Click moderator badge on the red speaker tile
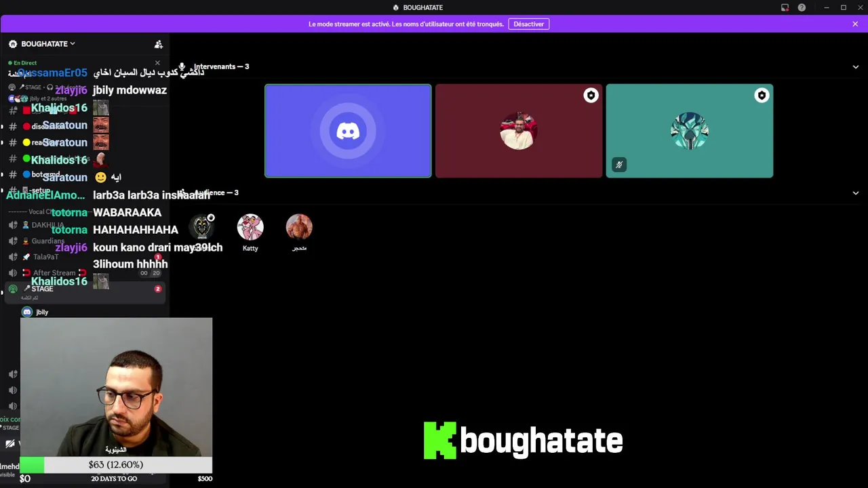The image size is (868, 488). click(591, 96)
